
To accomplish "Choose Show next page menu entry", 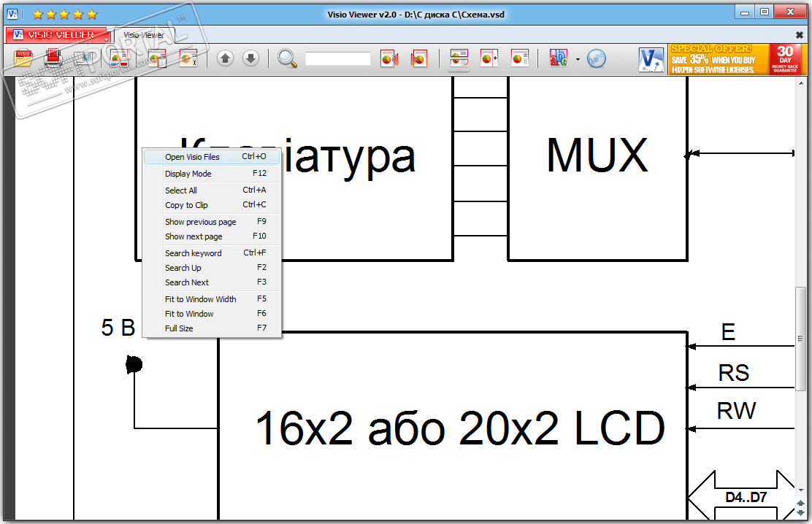I will (212, 236).
